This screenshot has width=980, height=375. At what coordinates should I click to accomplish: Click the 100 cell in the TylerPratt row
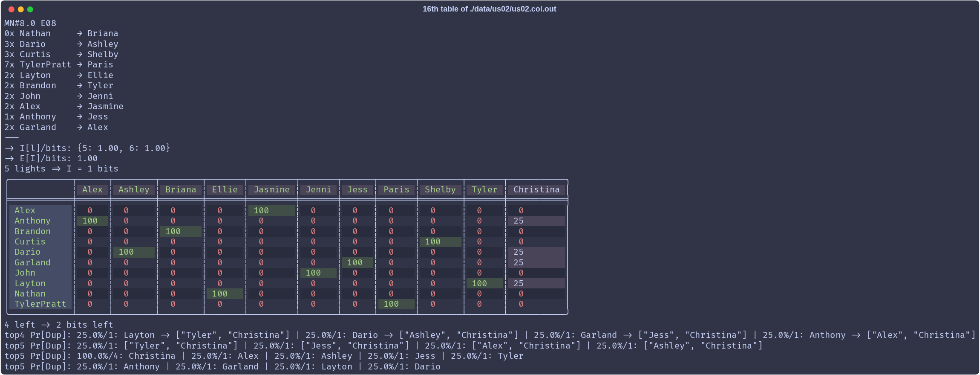click(396, 304)
